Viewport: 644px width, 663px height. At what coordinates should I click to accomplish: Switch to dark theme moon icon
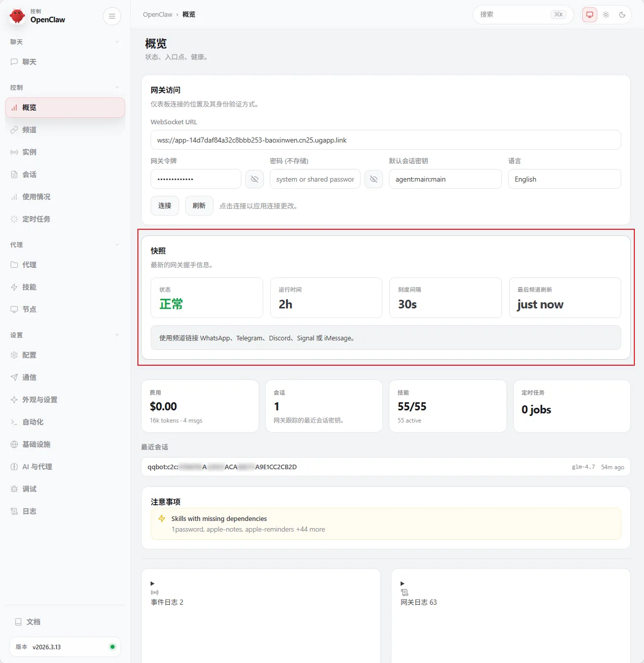(622, 15)
